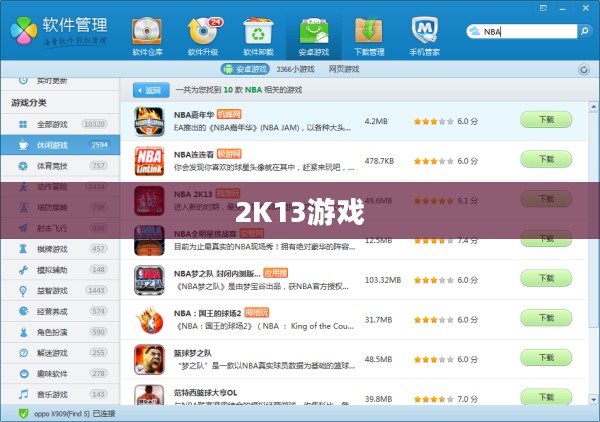Click the 4.2MB size of NBA嘉年华
Viewport: 600px width, 422px height.
point(376,121)
